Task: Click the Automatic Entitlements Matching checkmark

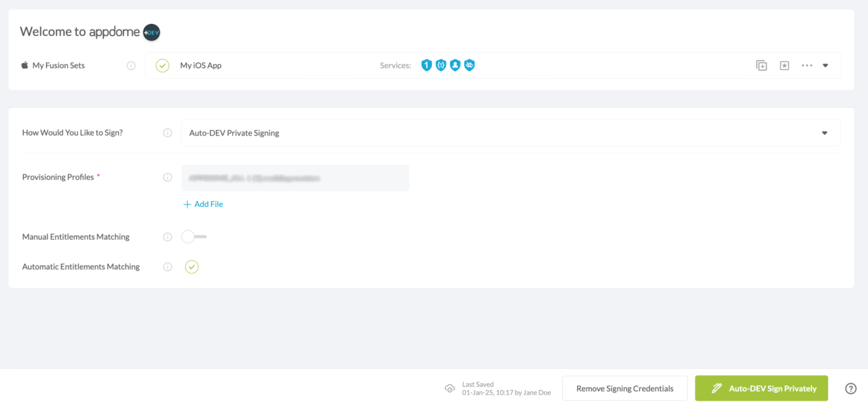Action: [192, 266]
